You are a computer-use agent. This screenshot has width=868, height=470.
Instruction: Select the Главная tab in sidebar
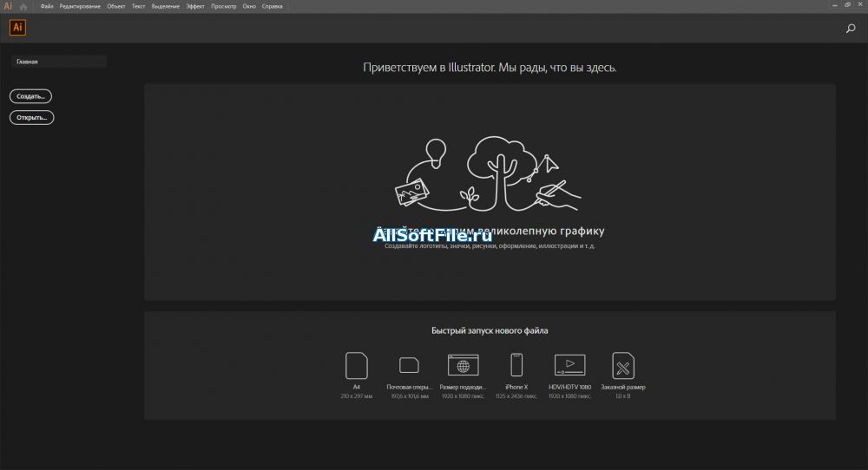tap(59, 62)
